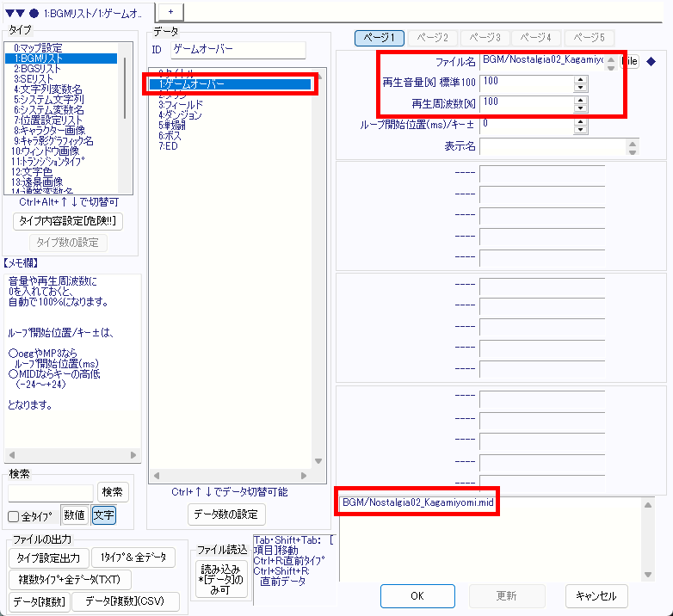
Task: Select 3:フィールド in the data list
Action: (180, 104)
